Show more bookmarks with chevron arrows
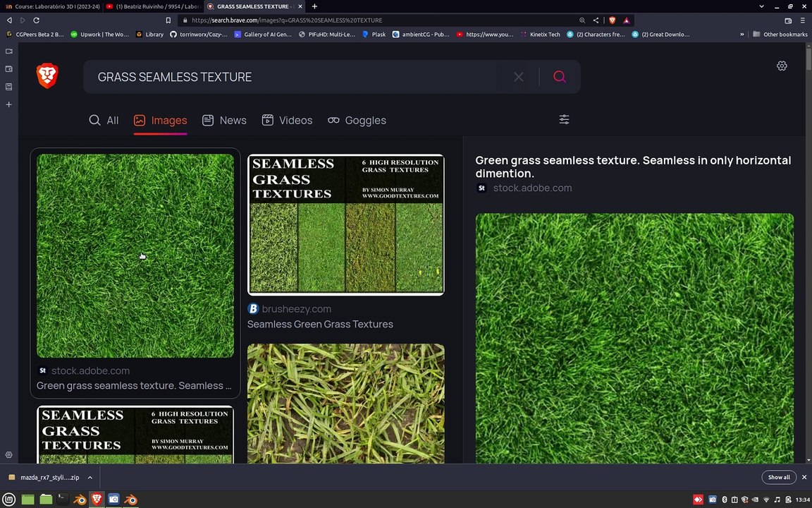Image resolution: width=812 pixels, height=508 pixels. 742,34
